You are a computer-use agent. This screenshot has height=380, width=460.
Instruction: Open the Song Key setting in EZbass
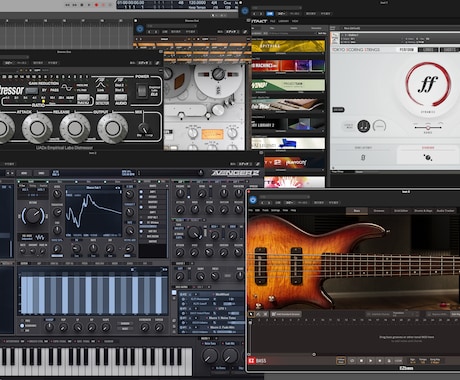pos(435,361)
